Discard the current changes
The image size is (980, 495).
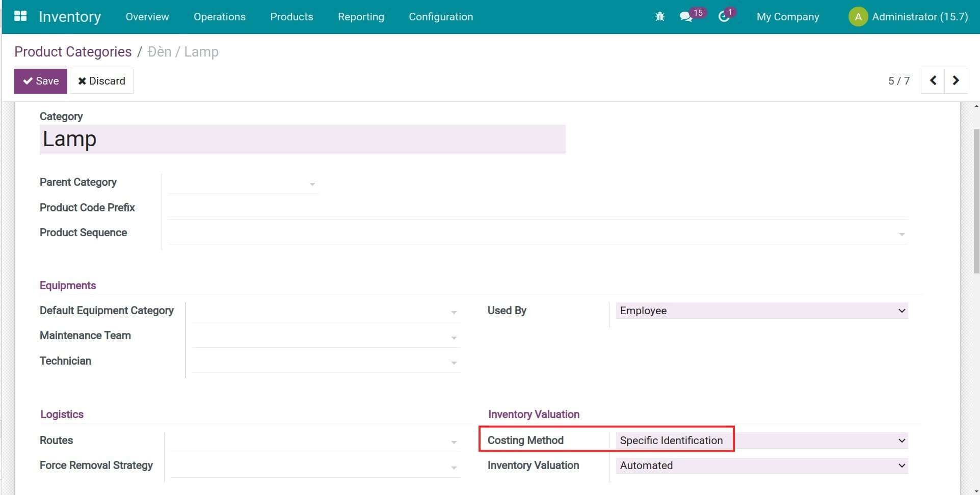[x=101, y=80]
